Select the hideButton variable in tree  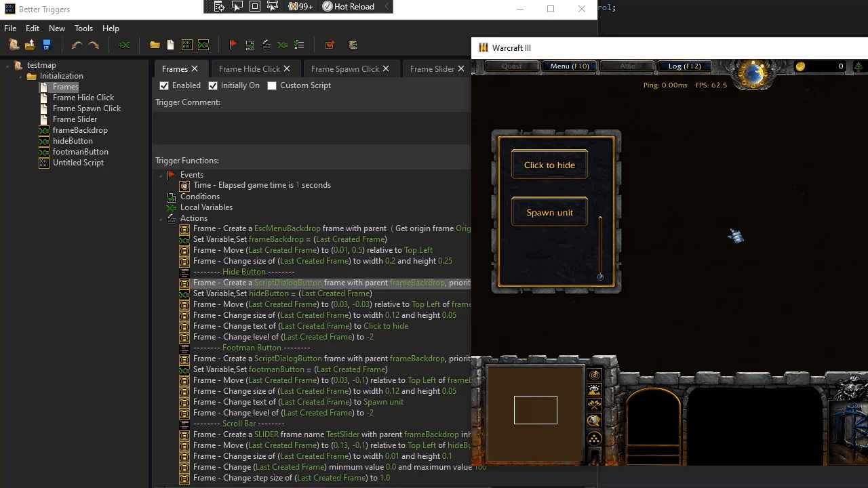73,141
